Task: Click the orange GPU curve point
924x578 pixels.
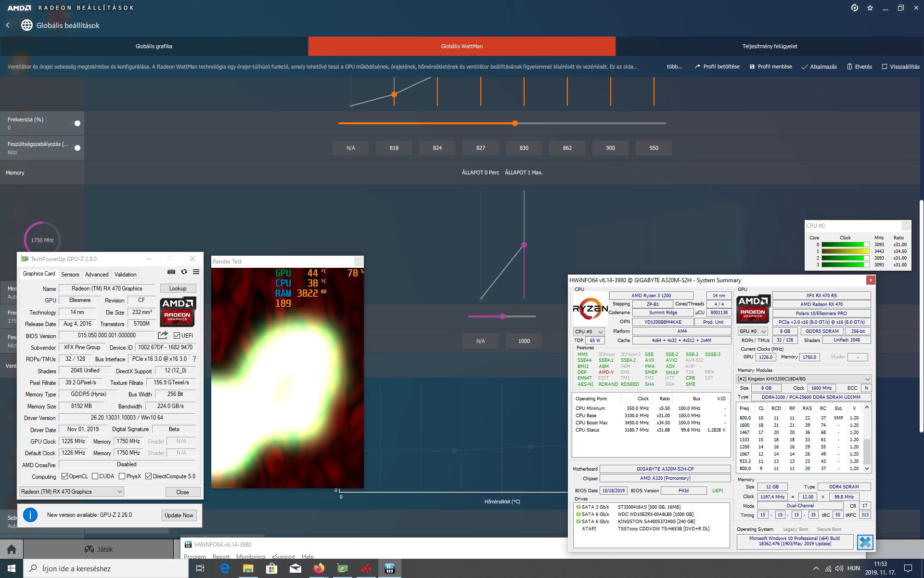Action: click(x=394, y=94)
